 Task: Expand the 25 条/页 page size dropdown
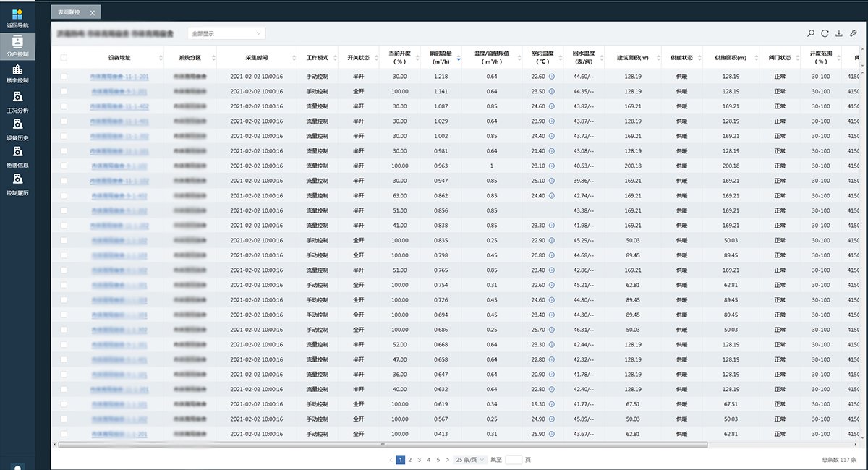click(470, 459)
